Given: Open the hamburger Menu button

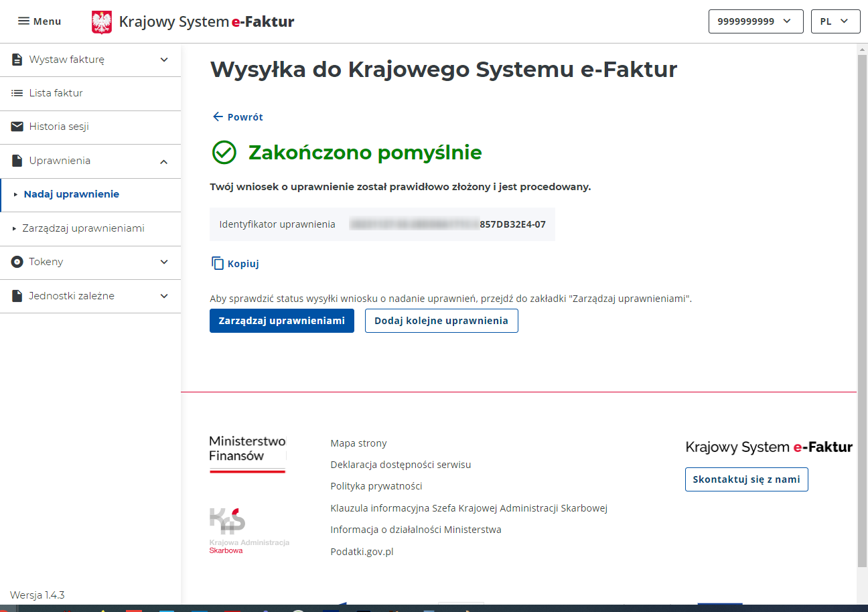Looking at the screenshot, I should 40,21.
